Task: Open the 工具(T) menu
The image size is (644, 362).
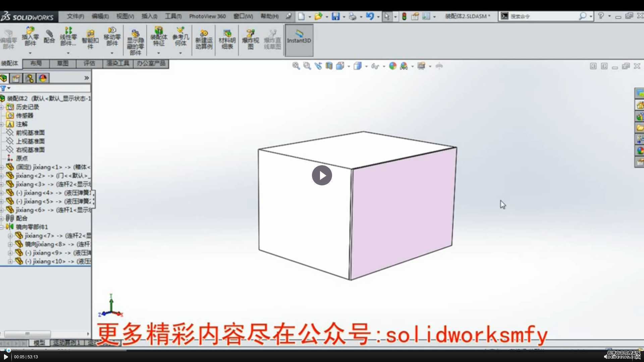Action: 173,16
